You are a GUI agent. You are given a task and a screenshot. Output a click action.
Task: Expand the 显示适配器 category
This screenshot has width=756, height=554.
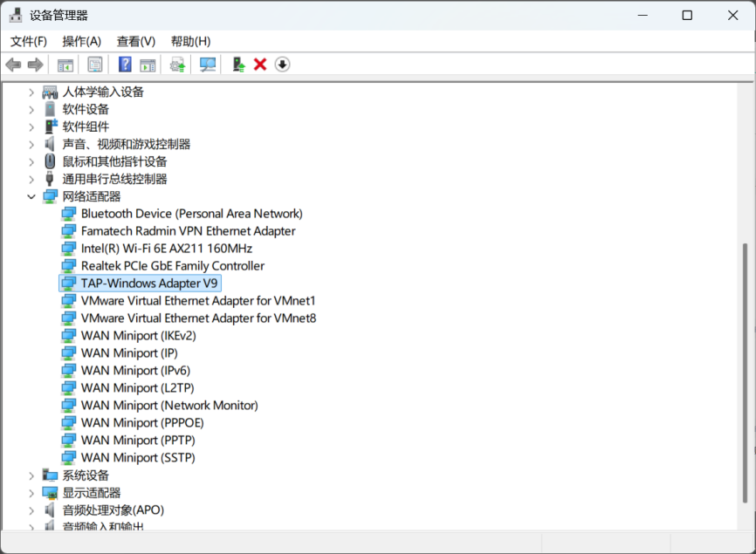(31, 493)
